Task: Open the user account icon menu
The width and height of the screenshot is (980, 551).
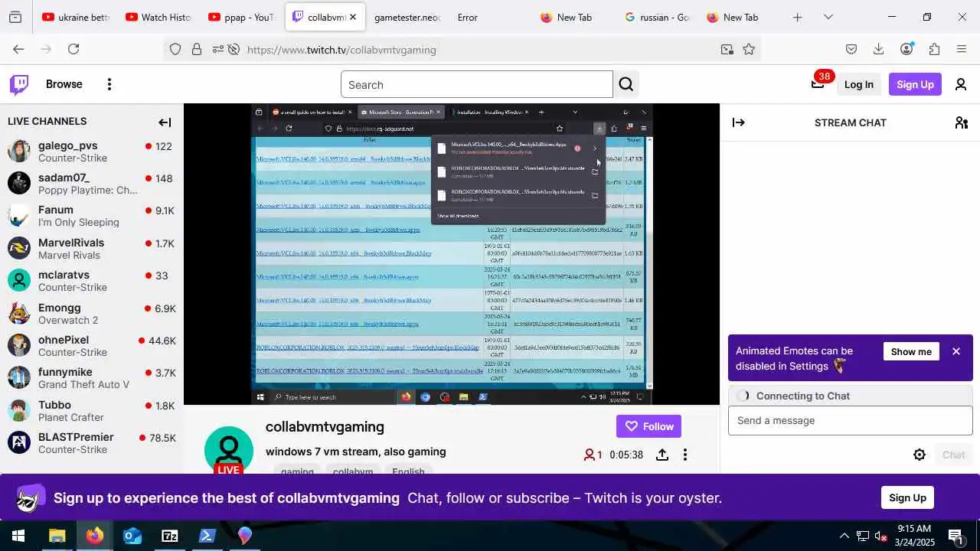Action: pos(961,84)
